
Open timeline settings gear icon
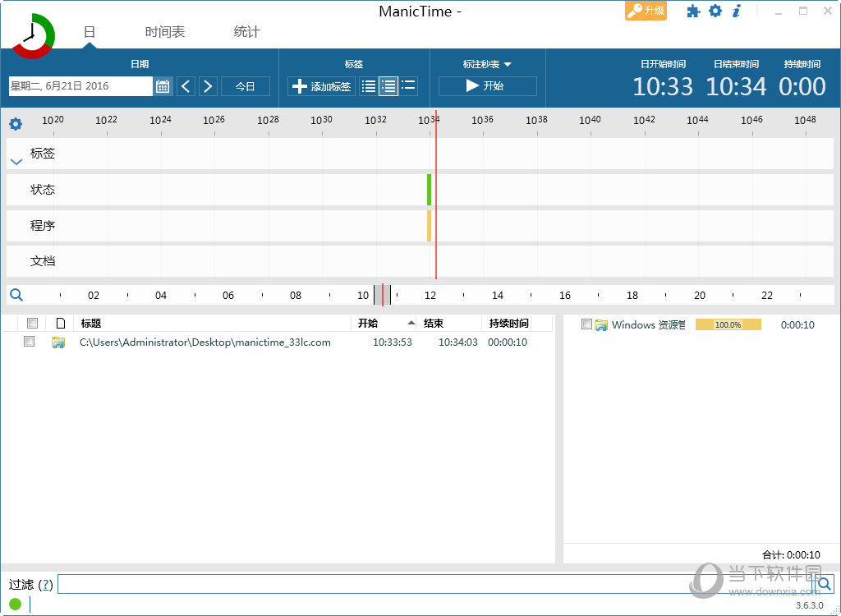click(x=16, y=124)
